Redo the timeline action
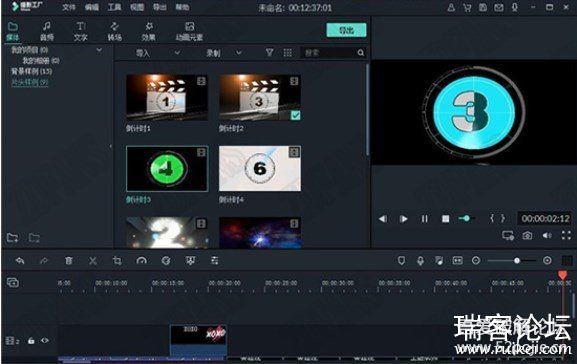Viewport: 577px width, 364px height. coord(44,261)
